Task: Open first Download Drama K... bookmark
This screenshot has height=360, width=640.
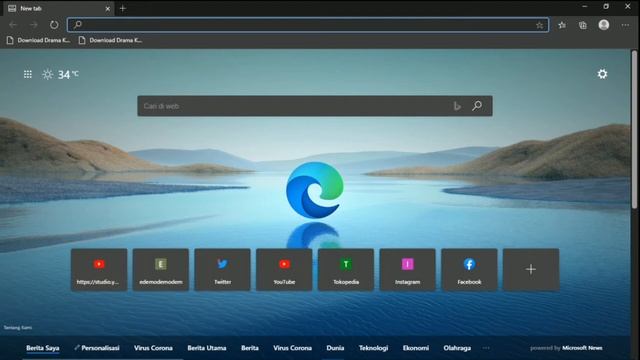Action: pos(39,40)
